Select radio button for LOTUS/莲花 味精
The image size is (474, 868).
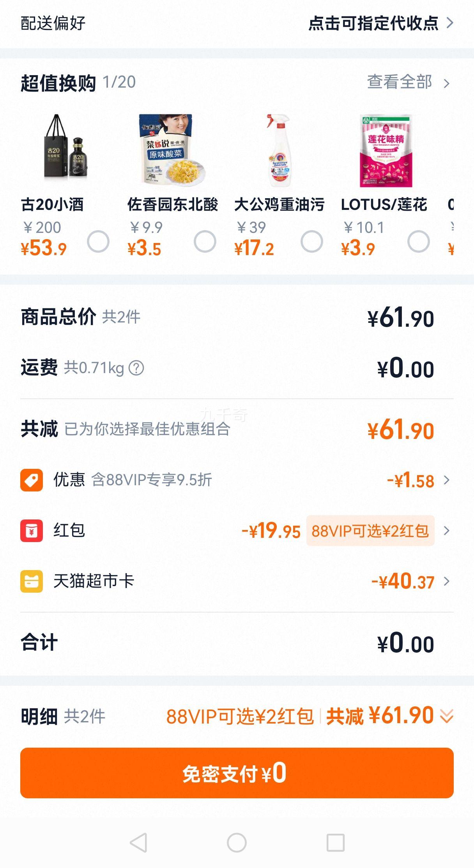(419, 241)
